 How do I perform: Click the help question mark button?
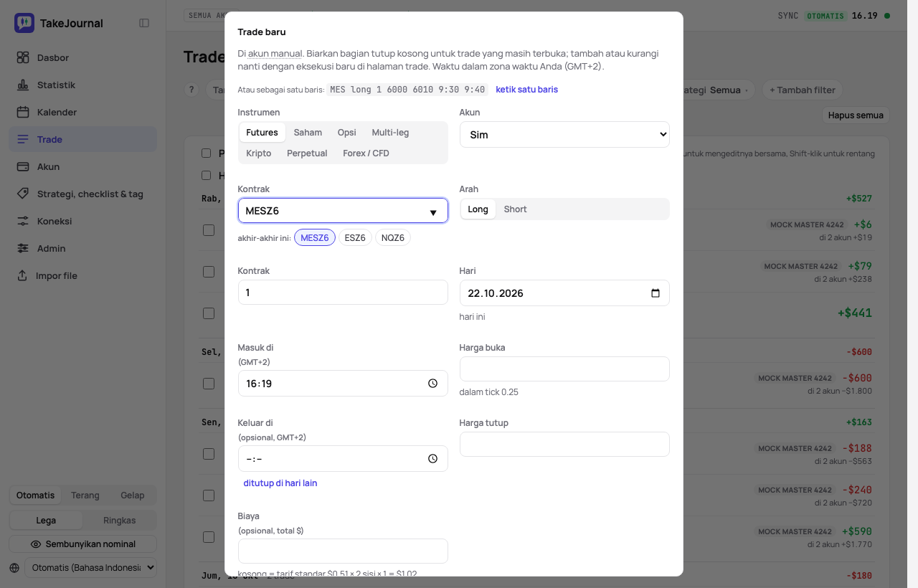pos(191,90)
